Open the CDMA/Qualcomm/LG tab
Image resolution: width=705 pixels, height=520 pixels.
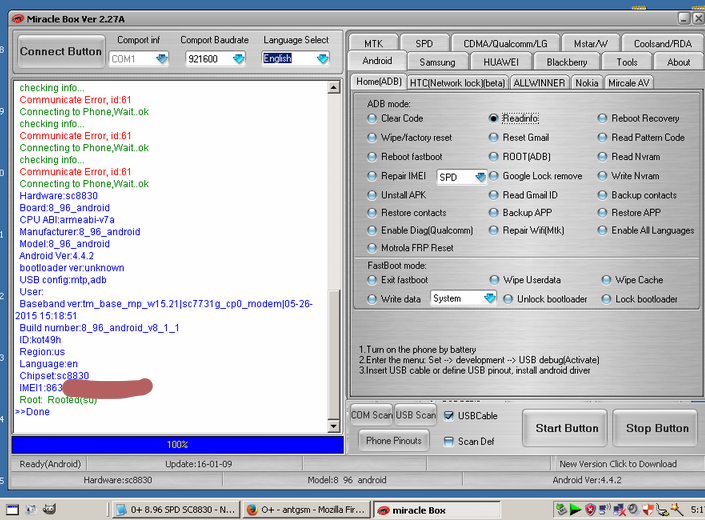click(505, 43)
